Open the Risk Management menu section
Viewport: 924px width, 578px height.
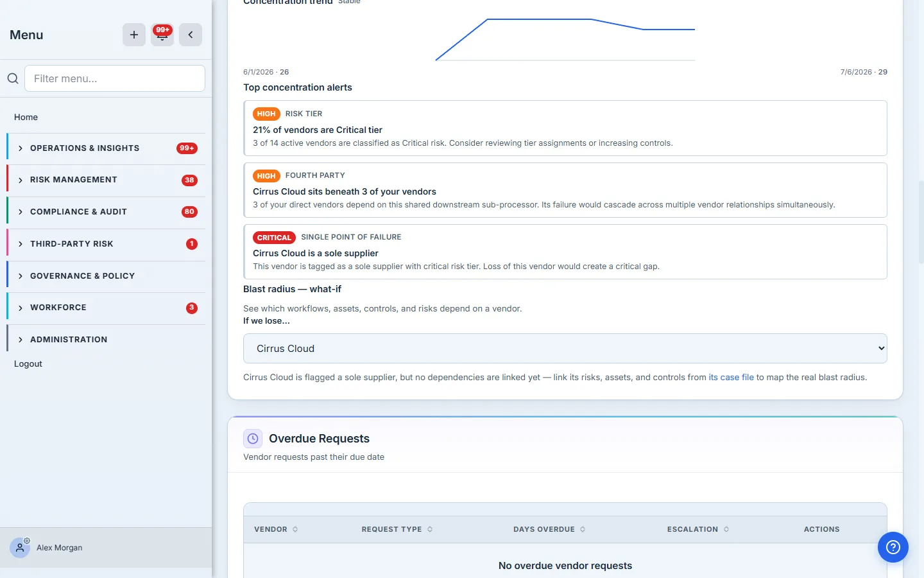coord(107,180)
